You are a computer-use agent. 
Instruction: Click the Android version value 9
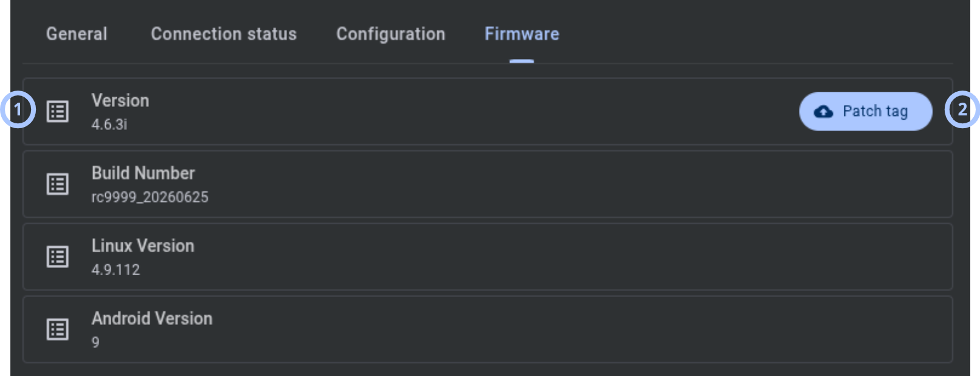(x=95, y=343)
